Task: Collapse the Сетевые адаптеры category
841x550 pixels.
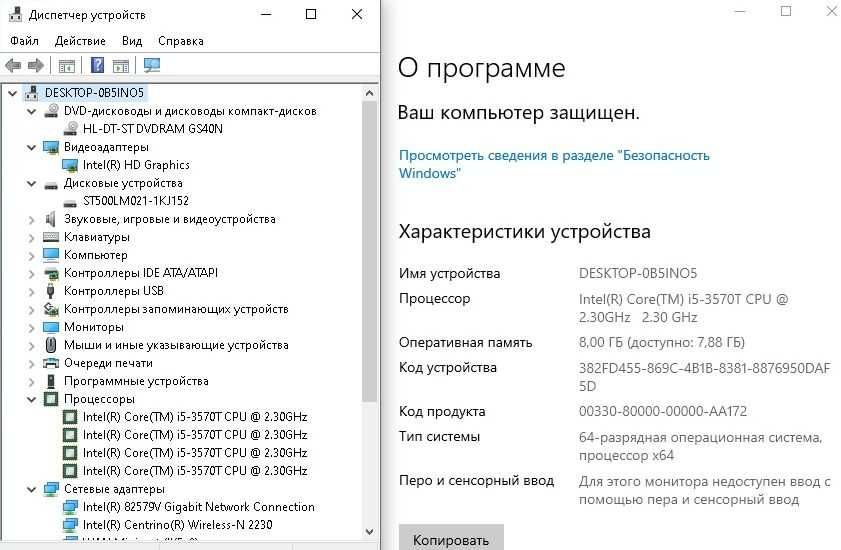Action: [x=32, y=489]
